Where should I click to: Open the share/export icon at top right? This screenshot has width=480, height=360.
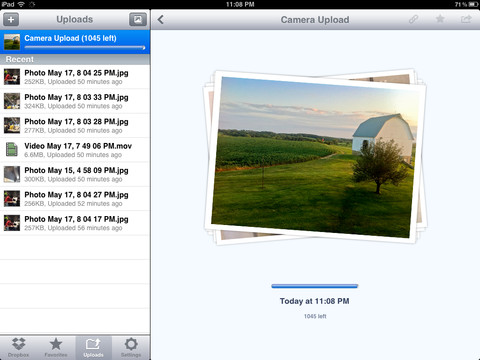(466, 19)
